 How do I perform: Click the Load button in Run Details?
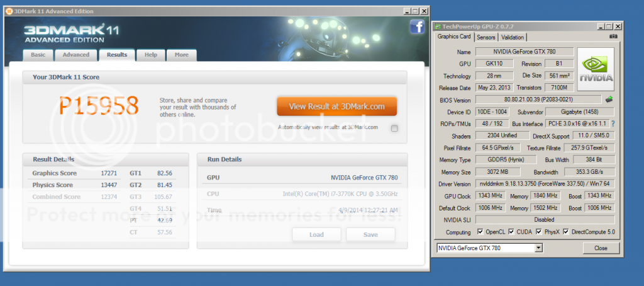point(316,234)
